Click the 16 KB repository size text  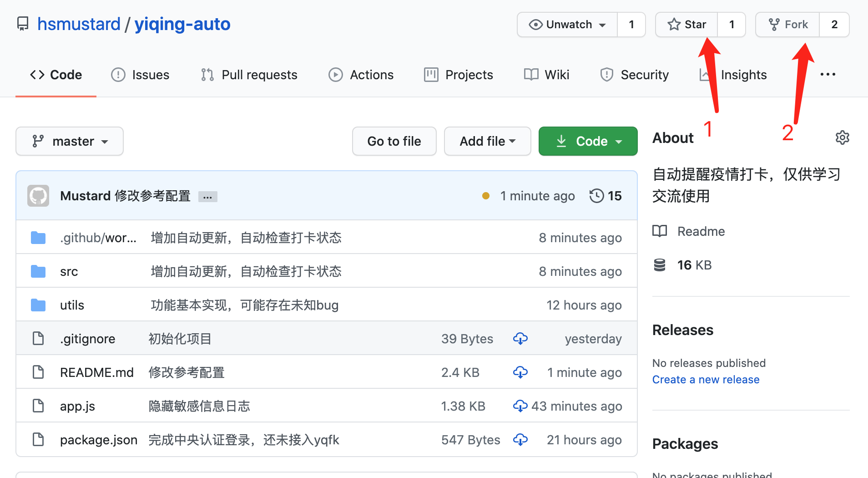tap(695, 265)
